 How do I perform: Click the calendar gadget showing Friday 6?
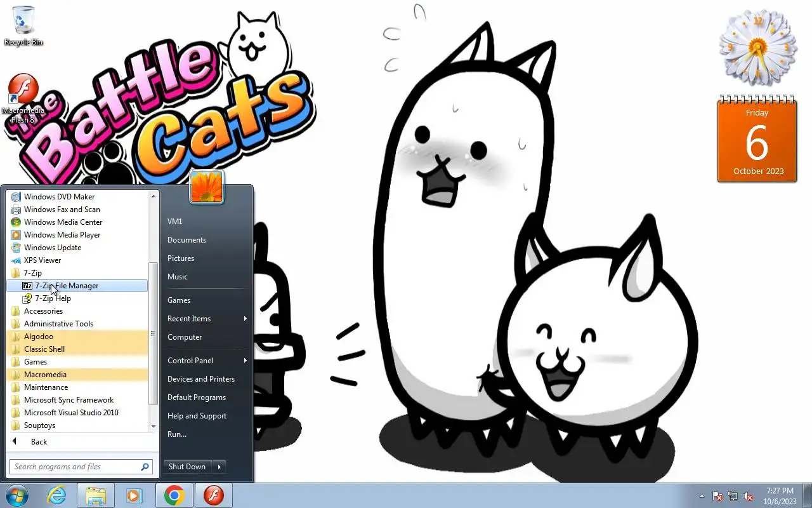tap(757, 140)
